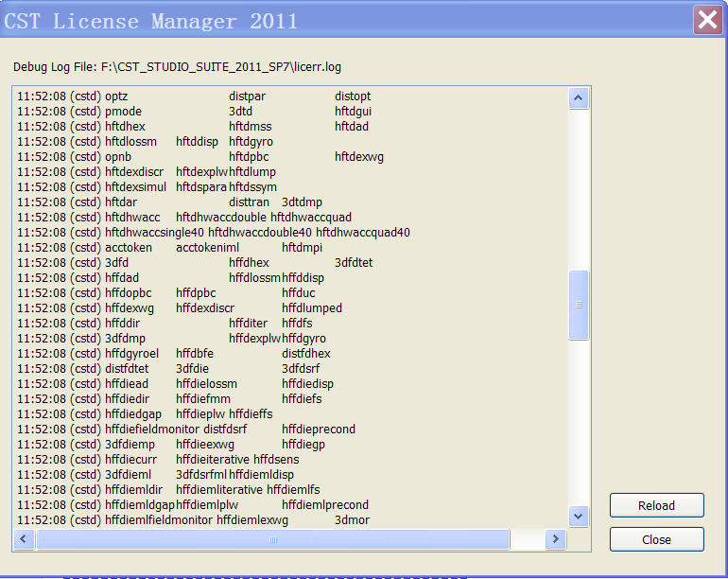Click the log entry 'hffdgyroel'
The height and width of the screenshot is (579, 728).
(131, 354)
